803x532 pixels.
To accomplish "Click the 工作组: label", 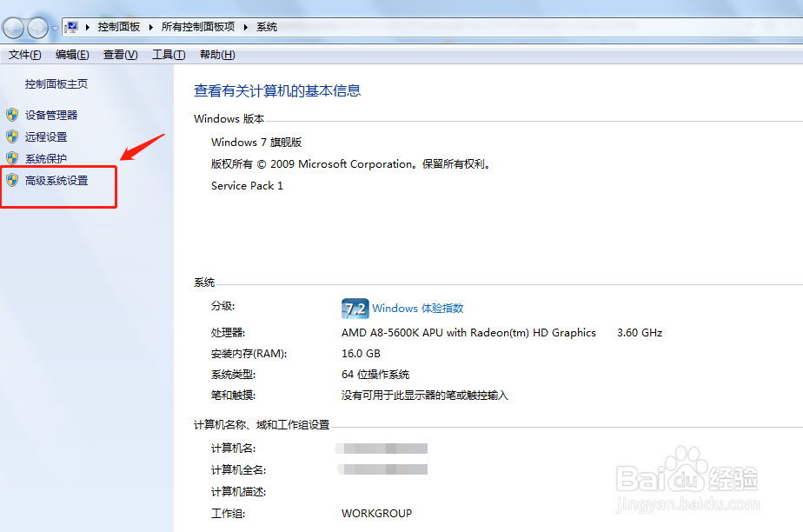I will 228,514.
